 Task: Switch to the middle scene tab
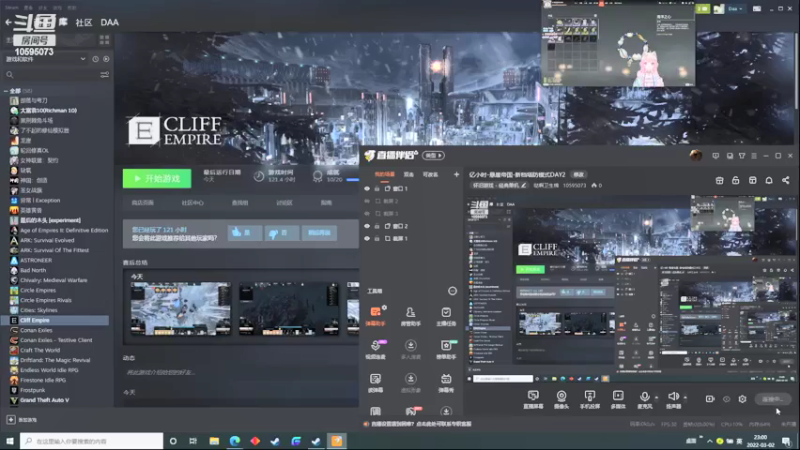[409, 174]
